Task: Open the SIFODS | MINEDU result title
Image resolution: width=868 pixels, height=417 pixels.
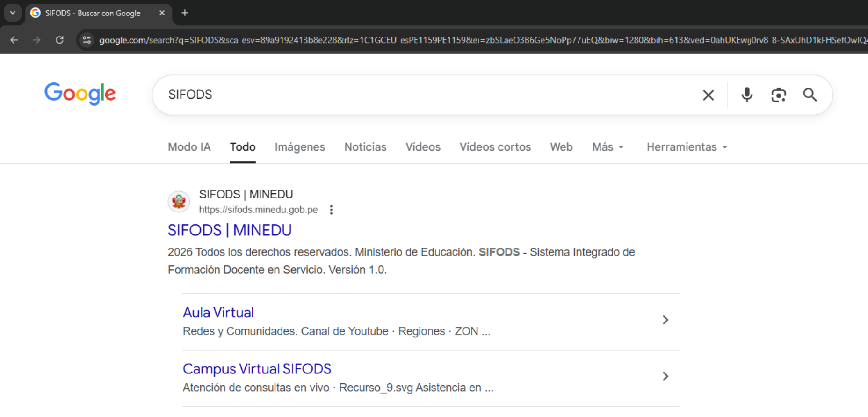Action: [x=230, y=230]
